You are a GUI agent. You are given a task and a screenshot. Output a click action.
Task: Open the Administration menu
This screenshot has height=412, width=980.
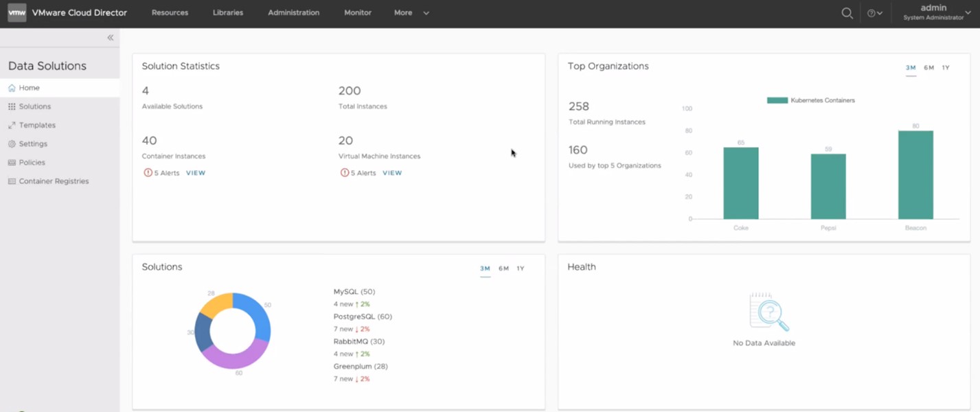(293, 13)
